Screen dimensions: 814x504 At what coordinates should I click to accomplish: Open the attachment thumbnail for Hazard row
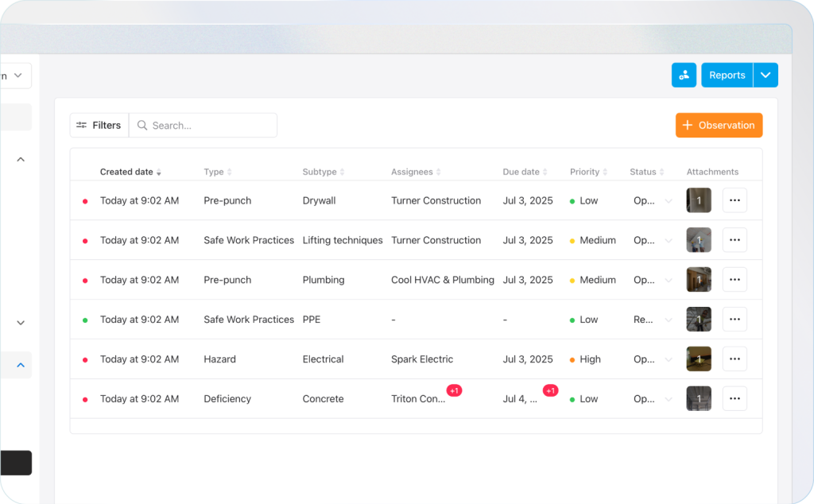pyautogui.click(x=699, y=359)
